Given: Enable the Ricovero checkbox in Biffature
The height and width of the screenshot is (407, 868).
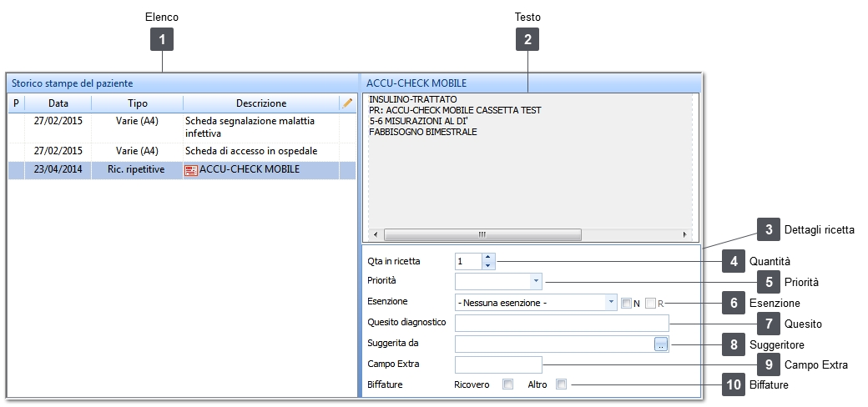Looking at the screenshot, I should coord(507,384).
